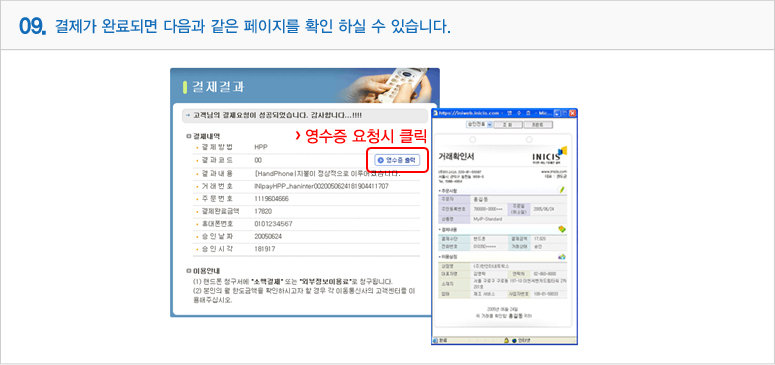This screenshot has width=775, height=365.
Task: Click the padlock icon in popup status bar
Action: pyautogui.click(x=507, y=340)
